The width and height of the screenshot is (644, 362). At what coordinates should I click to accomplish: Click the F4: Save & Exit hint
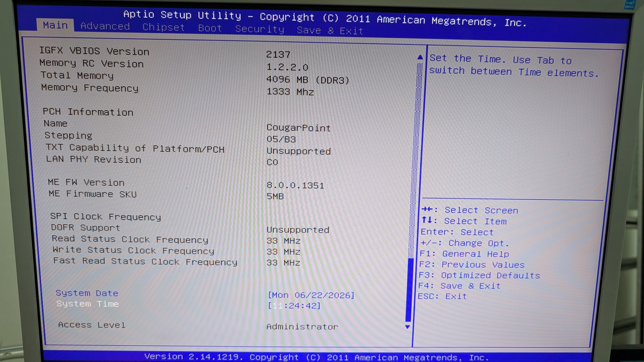460,286
